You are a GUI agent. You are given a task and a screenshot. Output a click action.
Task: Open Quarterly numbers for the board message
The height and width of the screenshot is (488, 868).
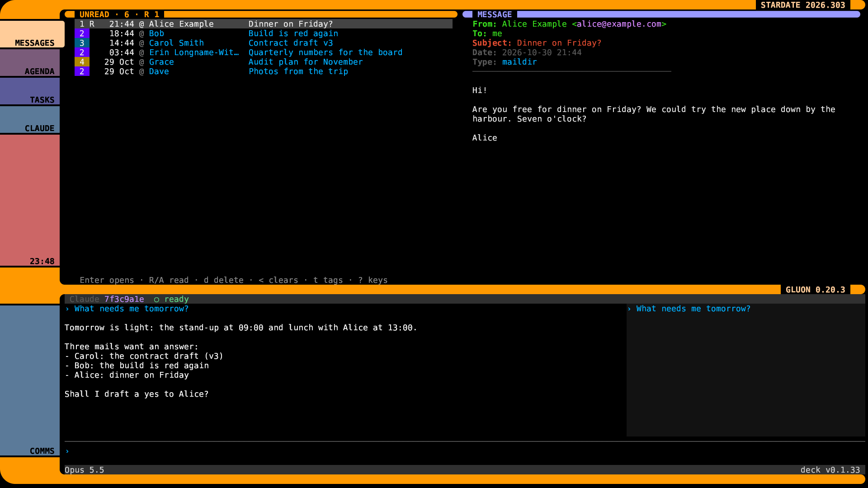264,52
